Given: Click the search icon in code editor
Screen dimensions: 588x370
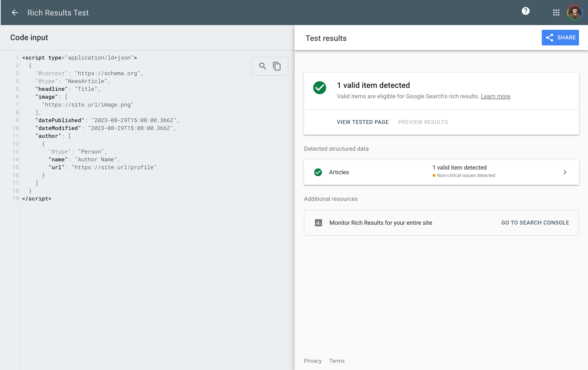Looking at the screenshot, I should [x=262, y=66].
